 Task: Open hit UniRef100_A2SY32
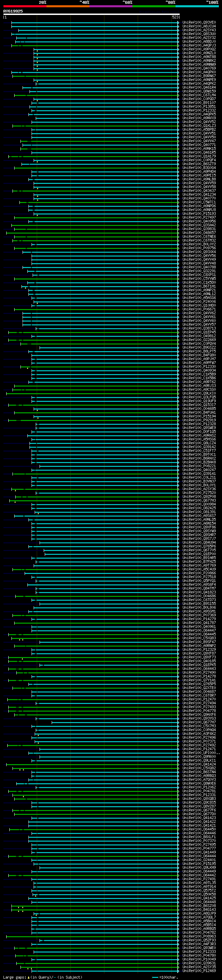click(x=199, y=38)
